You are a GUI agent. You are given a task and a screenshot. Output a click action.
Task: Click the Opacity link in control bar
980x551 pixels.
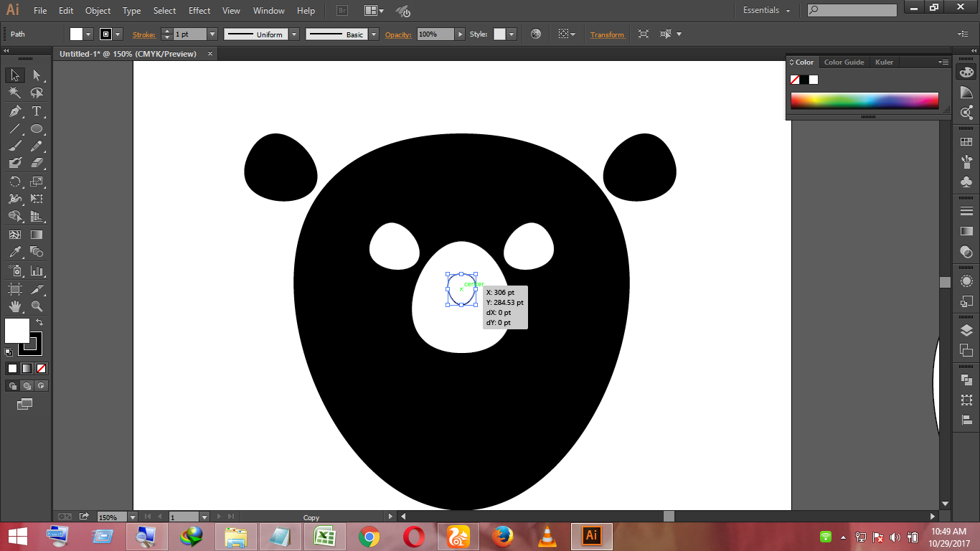398,34
